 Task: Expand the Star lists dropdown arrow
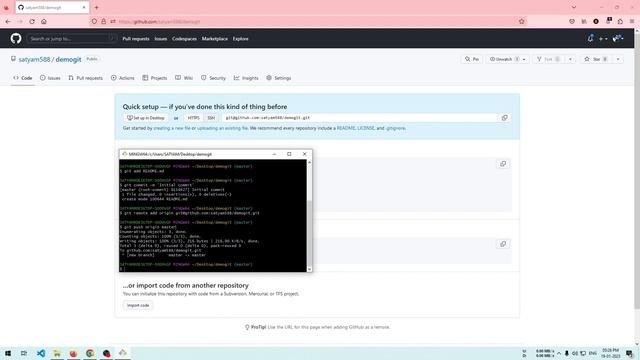tap(618, 59)
